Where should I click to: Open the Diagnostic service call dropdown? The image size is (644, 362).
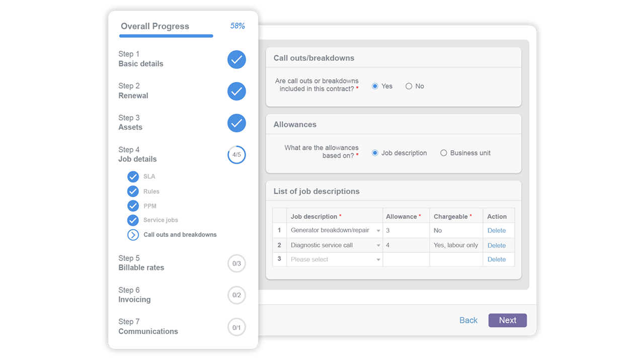tap(378, 245)
